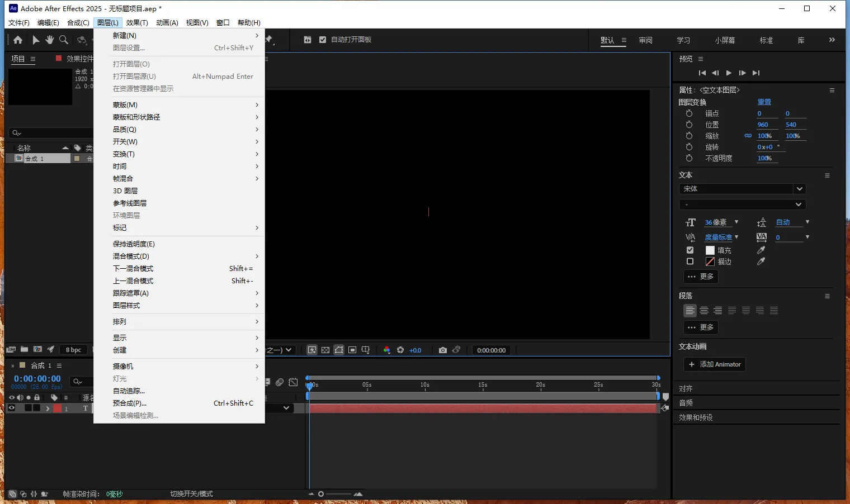
Task: Choose 预合成(P)... from the Layer menu
Action: click(130, 403)
